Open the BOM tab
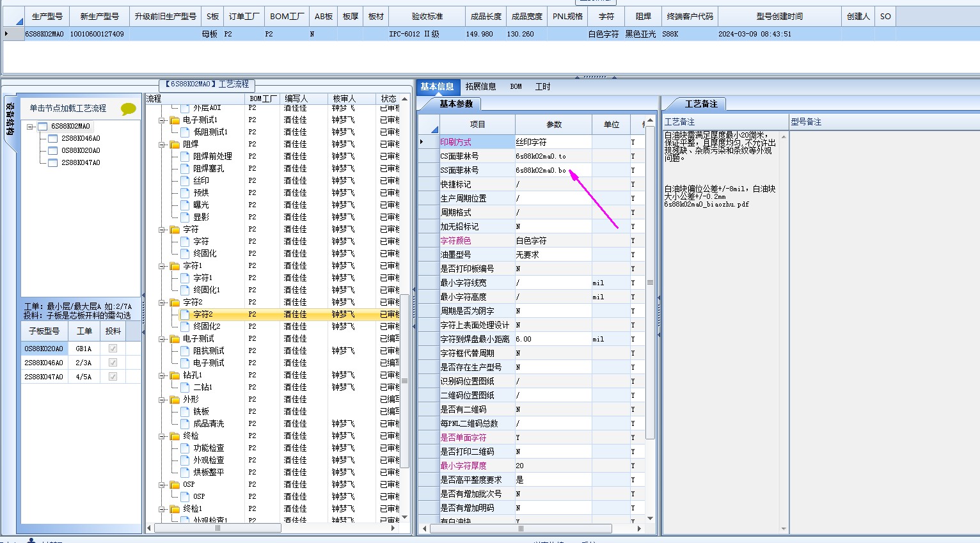This screenshot has height=543, width=980. pyautogui.click(x=516, y=86)
